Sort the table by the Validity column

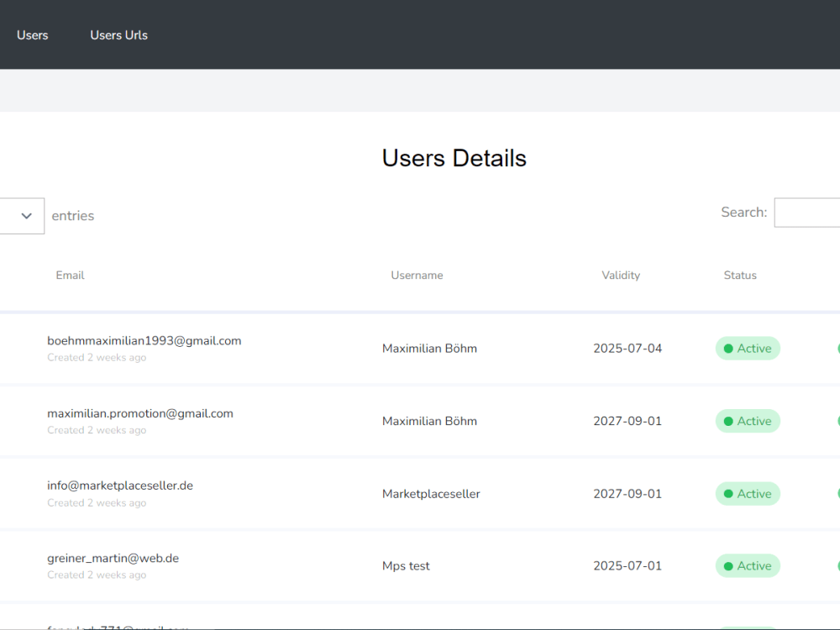(621, 275)
